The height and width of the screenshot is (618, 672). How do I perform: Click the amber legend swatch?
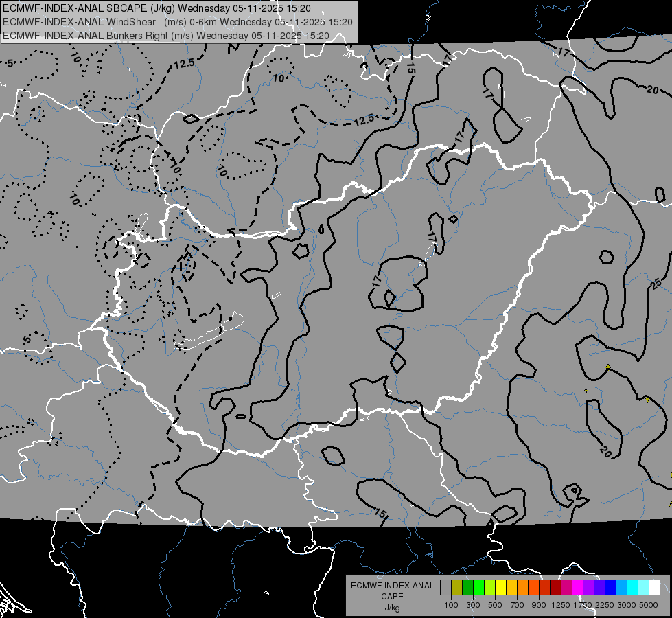511,588
